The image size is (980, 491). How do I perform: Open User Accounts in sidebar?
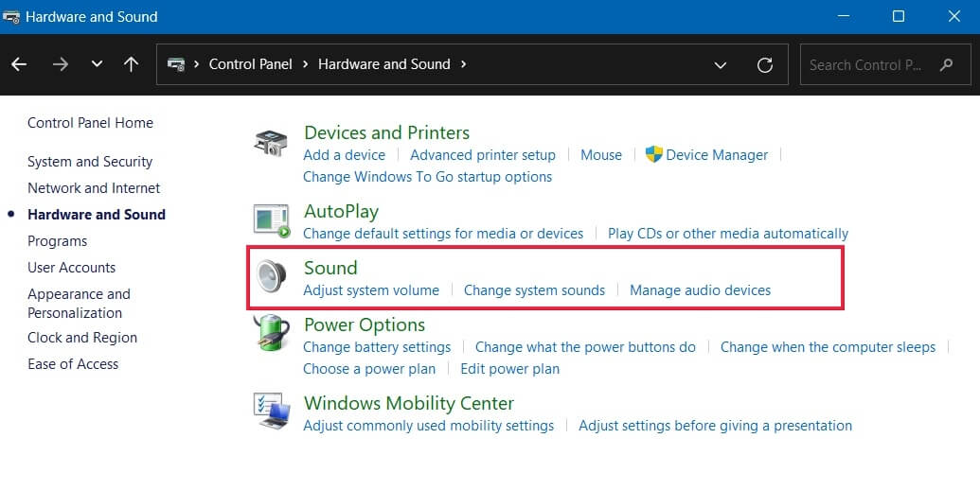tap(72, 268)
